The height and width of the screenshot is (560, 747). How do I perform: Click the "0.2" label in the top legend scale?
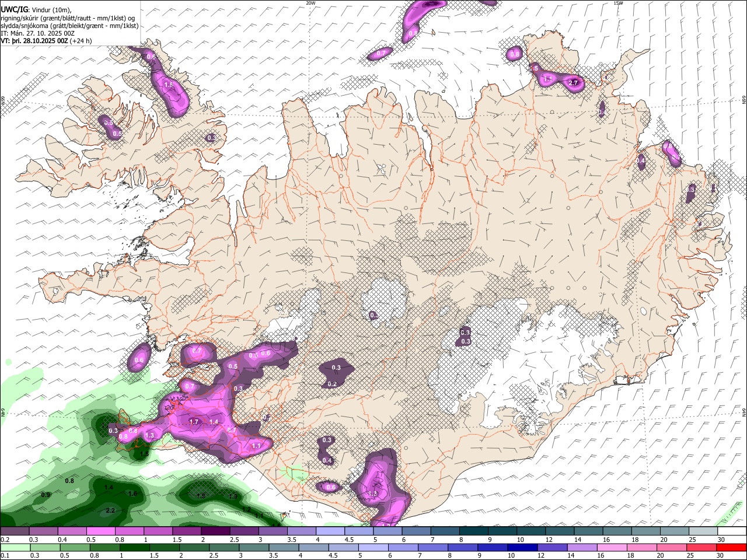5,540
